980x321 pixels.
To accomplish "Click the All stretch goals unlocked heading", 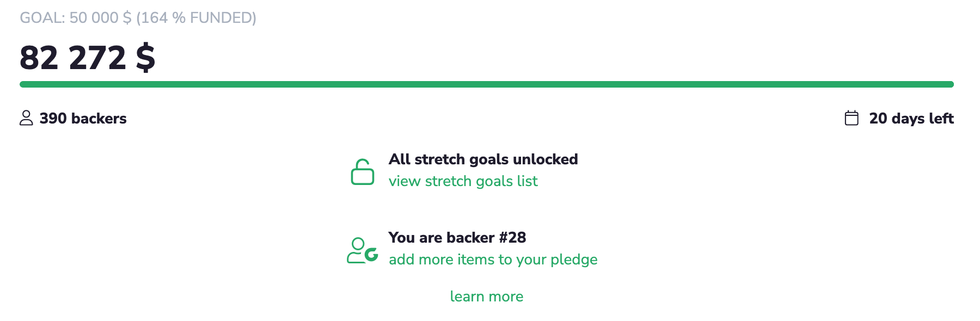I will tap(483, 159).
